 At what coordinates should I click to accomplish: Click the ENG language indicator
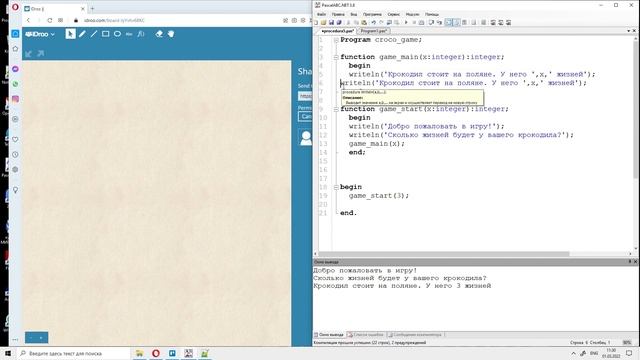tap(594, 353)
